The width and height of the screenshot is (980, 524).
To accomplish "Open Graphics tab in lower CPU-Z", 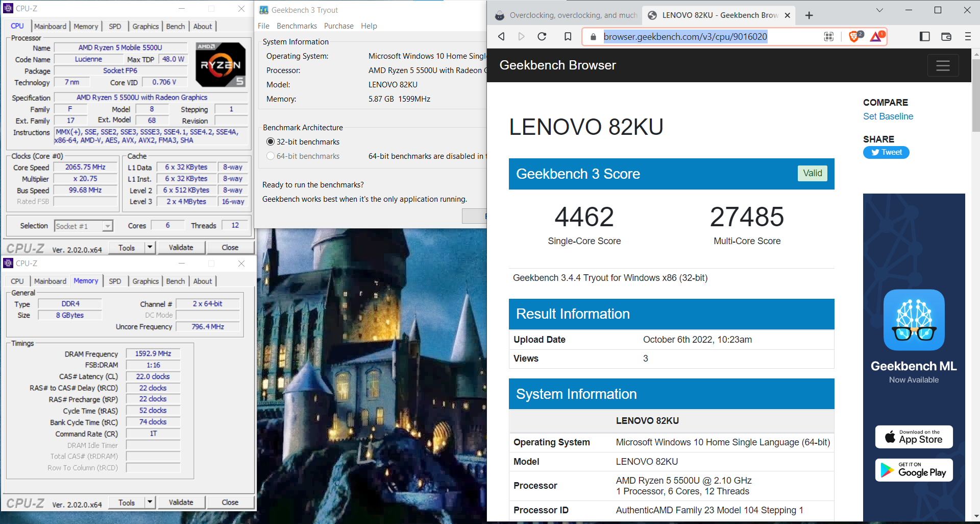I will pos(145,281).
